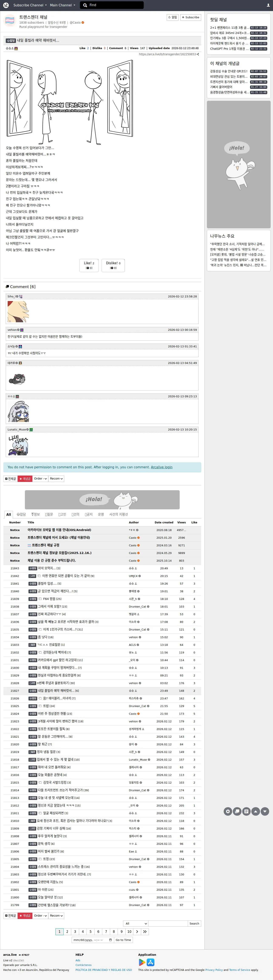Click the Arcalive login link
This screenshot has width=273, height=980.
(161, 467)
